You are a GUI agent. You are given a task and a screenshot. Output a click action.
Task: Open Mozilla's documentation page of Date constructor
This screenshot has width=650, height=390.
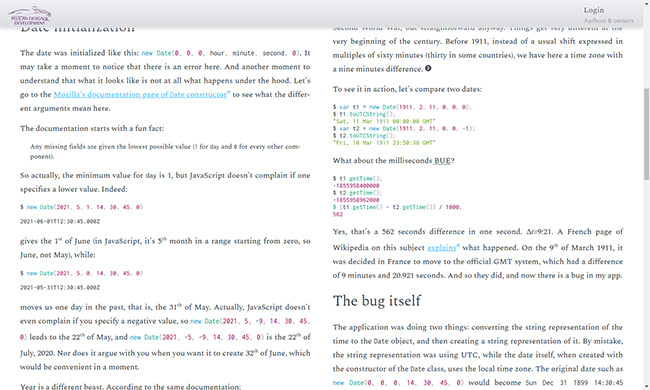pyautogui.click(x=140, y=94)
